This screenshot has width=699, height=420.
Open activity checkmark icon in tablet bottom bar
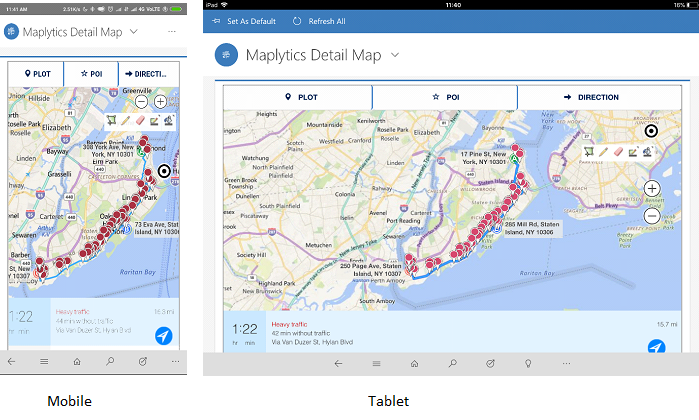click(490, 363)
